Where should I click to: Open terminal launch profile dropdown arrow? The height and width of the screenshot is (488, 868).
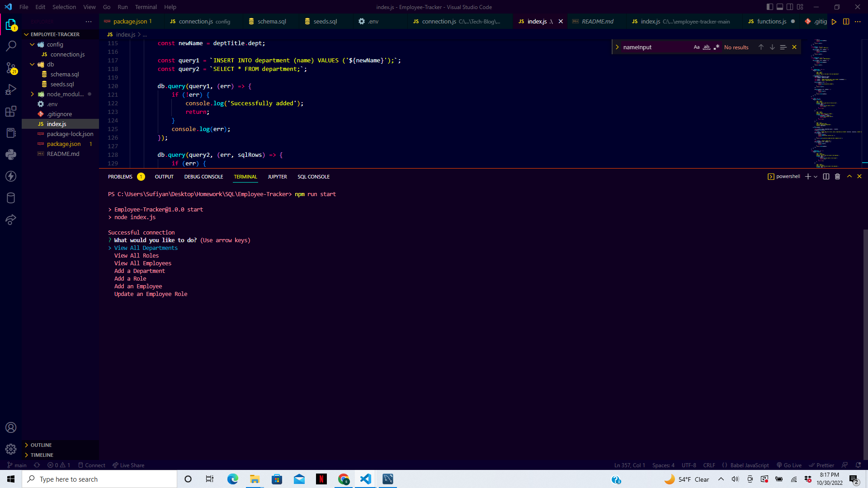(x=816, y=177)
